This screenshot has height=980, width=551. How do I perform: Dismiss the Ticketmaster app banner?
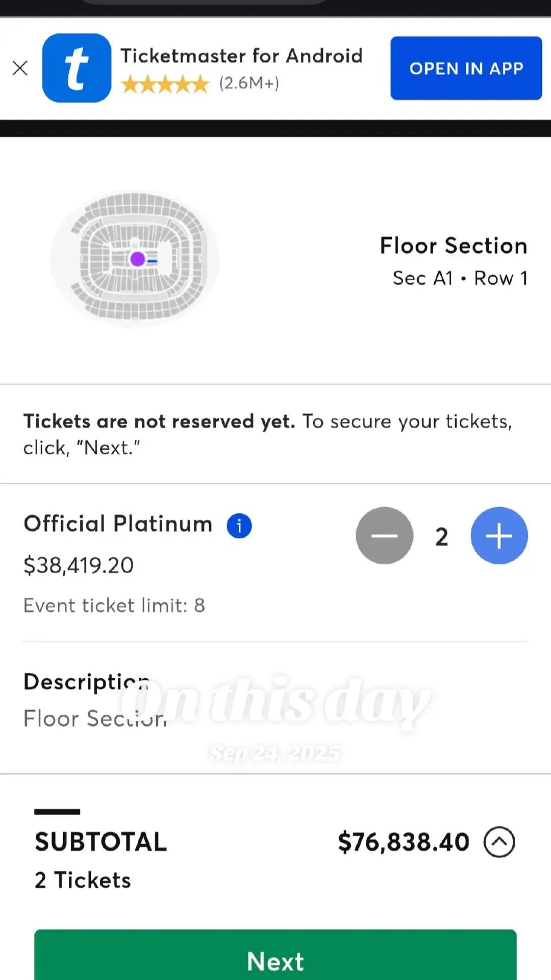20,68
